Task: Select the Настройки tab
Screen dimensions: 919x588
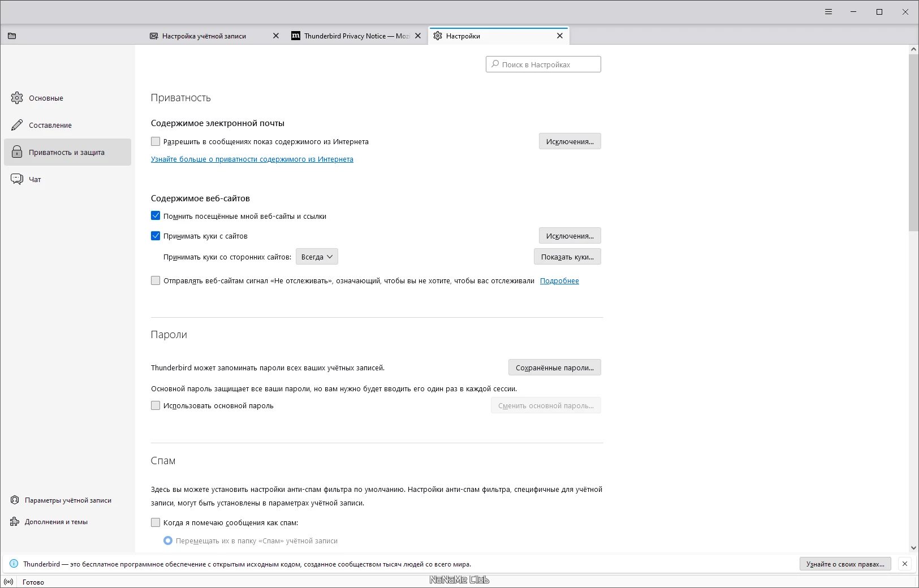Action: point(499,36)
